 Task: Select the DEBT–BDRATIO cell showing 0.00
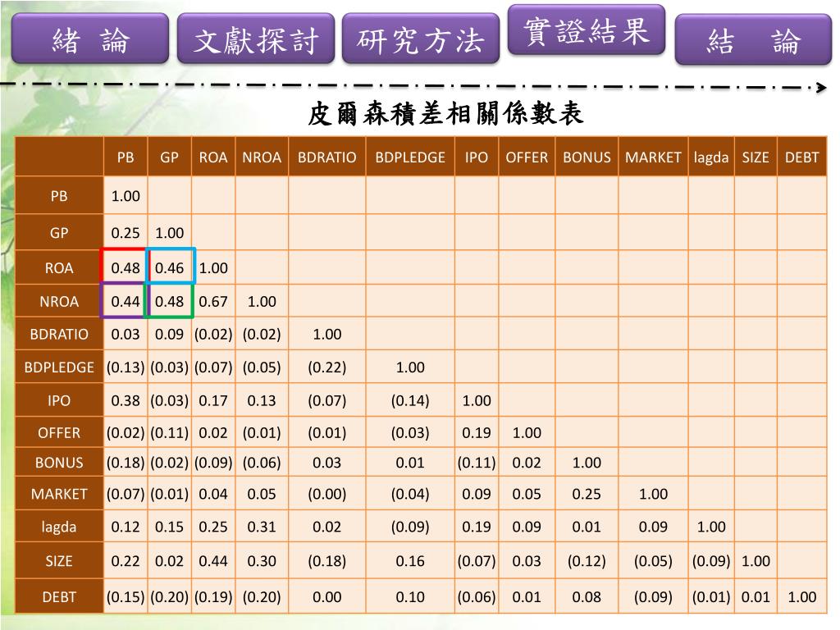(x=326, y=596)
